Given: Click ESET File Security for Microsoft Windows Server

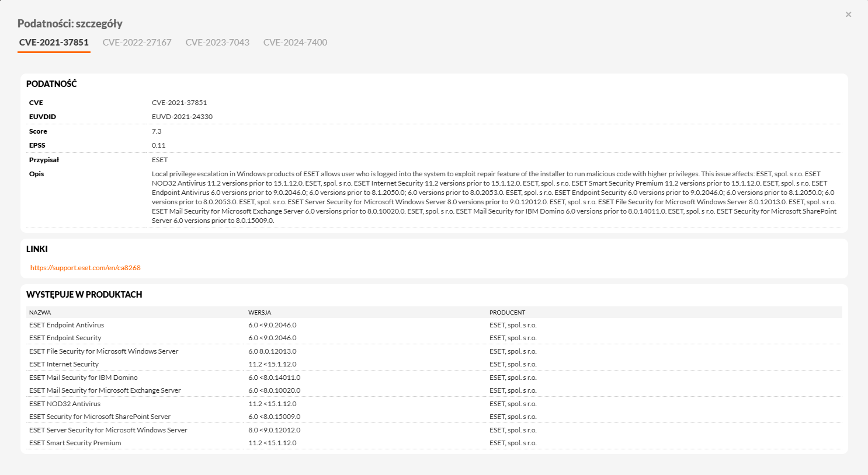Looking at the screenshot, I should coord(103,351).
